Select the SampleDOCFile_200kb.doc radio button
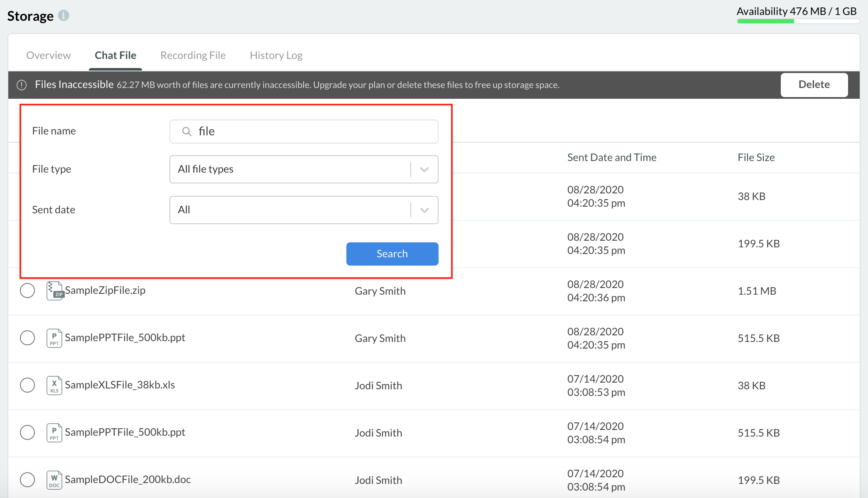 pyautogui.click(x=27, y=480)
